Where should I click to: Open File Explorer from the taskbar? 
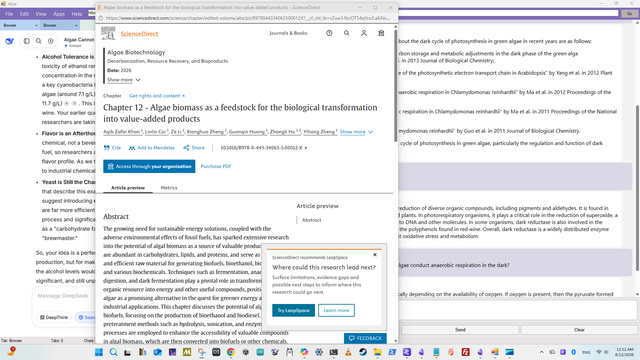coord(378,352)
